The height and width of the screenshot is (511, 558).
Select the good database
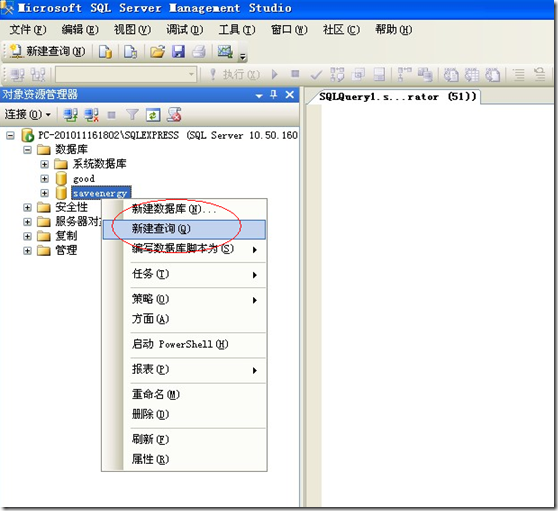pos(84,179)
